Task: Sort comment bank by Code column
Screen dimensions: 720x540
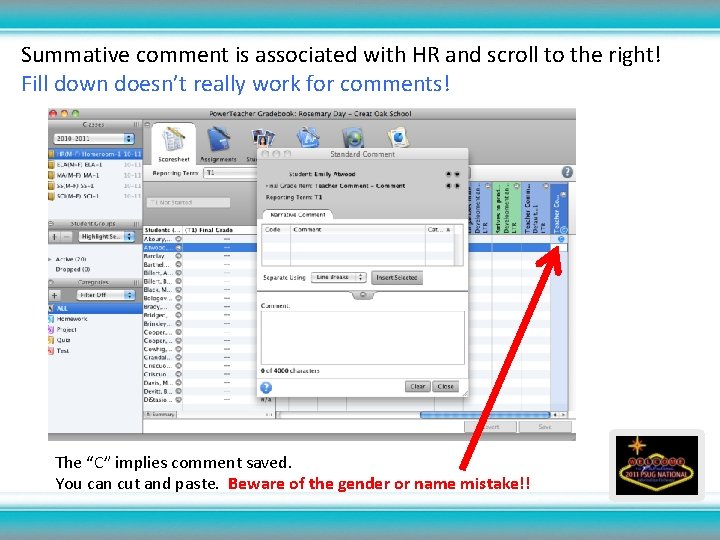Action: click(276, 229)
